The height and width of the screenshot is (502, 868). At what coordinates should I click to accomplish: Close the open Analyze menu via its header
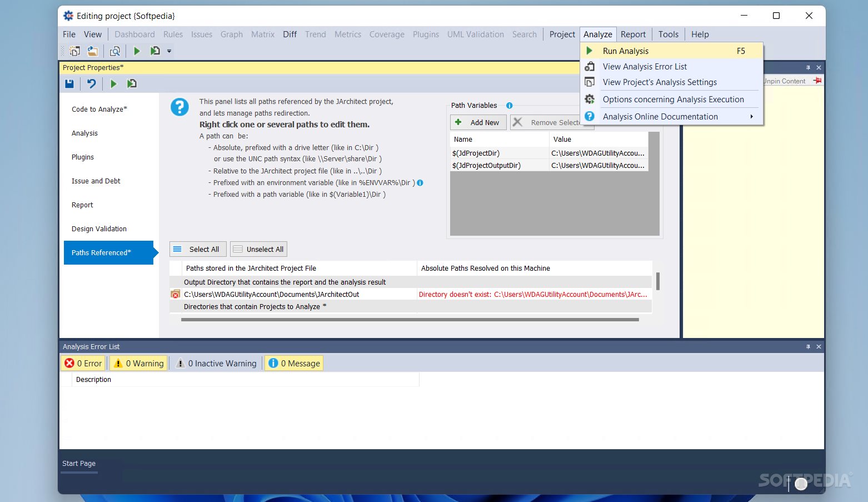598,34
